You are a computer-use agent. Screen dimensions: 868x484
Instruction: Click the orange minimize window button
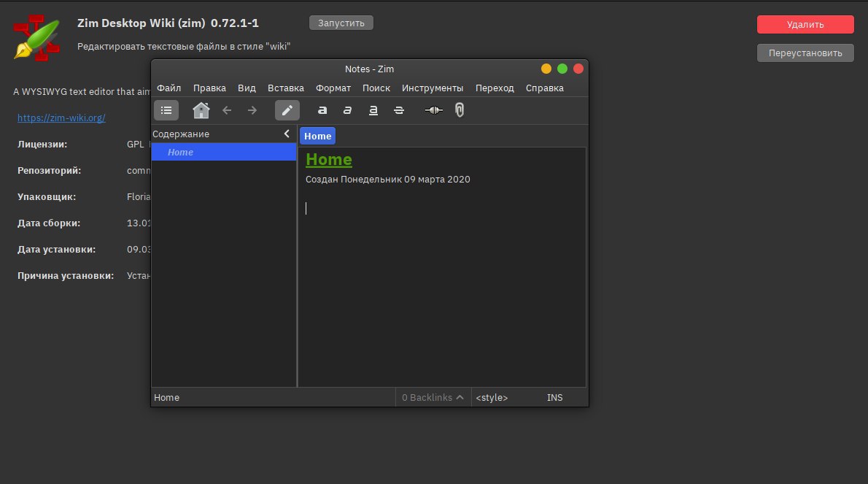[x=546, y=69]
